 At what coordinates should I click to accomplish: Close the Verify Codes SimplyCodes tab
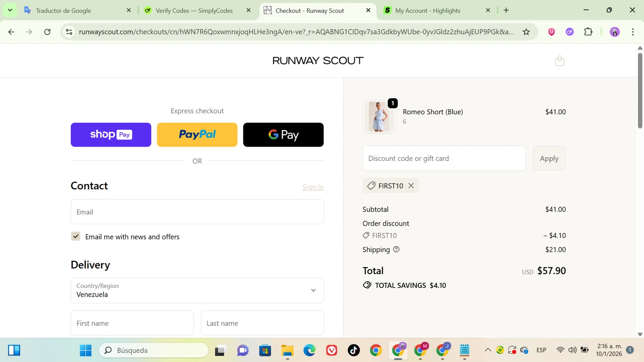249,10
